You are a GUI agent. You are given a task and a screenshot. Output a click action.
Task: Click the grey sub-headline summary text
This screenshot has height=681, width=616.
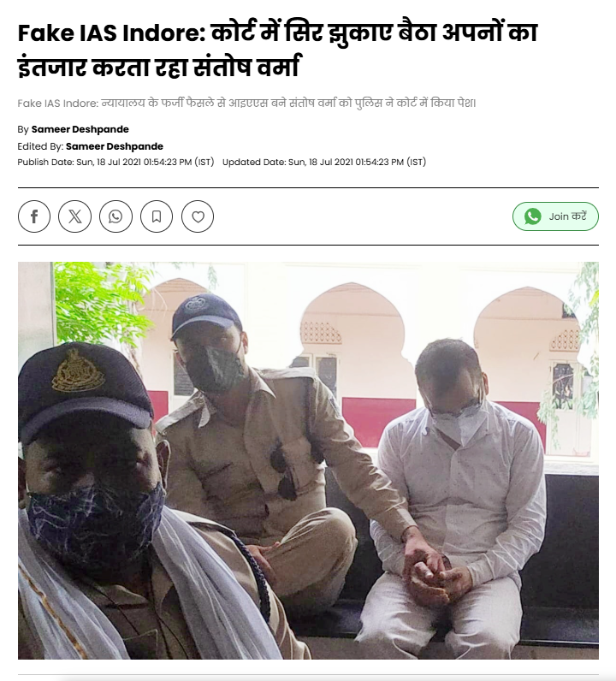(x=246, y=104)
